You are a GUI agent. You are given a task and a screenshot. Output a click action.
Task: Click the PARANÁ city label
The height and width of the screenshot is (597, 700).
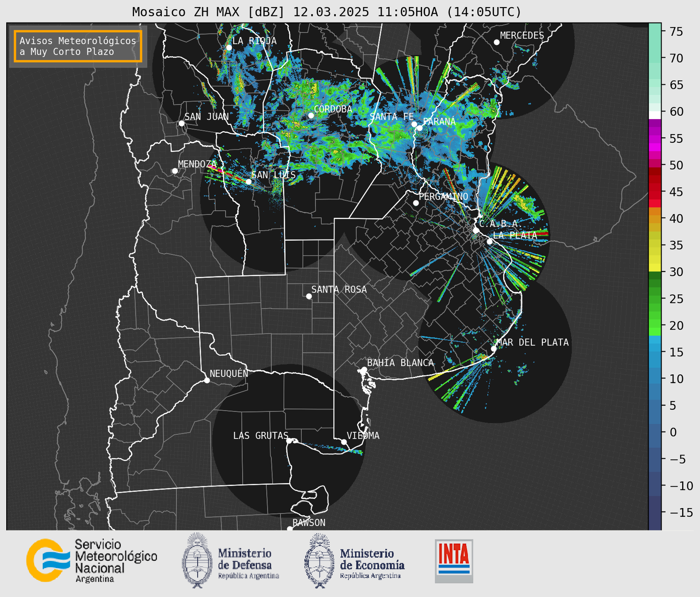[x=439, y=122]
